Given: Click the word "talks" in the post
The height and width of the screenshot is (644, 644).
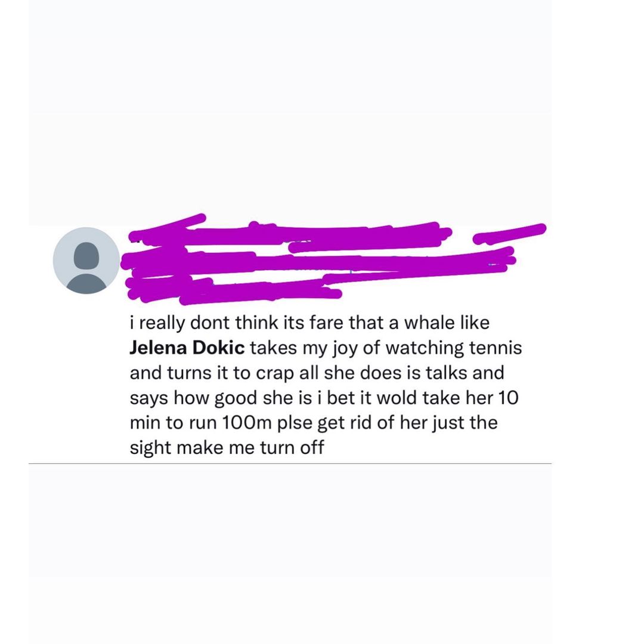Looking at the screenshot, I should point(445,373).
